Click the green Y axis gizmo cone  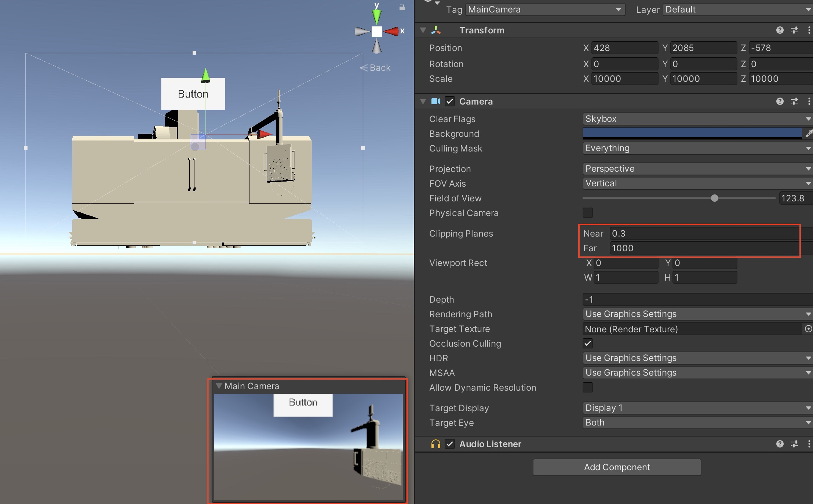click(377, 17)
